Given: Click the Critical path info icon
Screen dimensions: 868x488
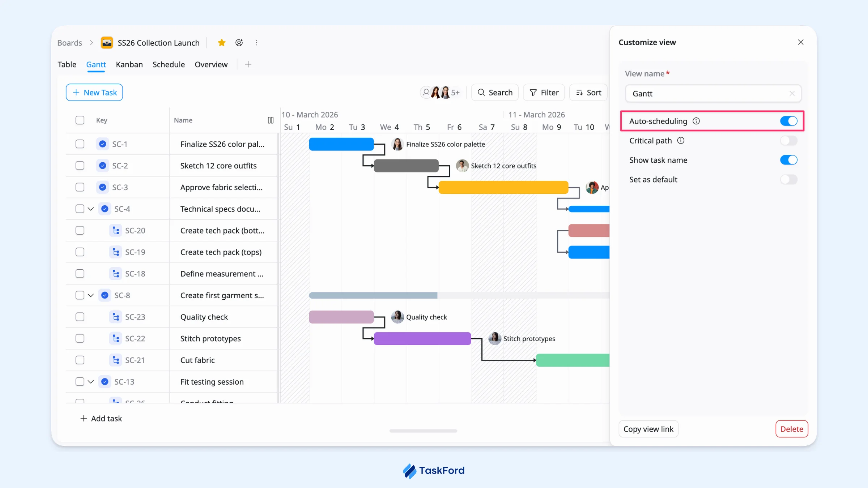Looking at the screenshot, I should (681, 141).
